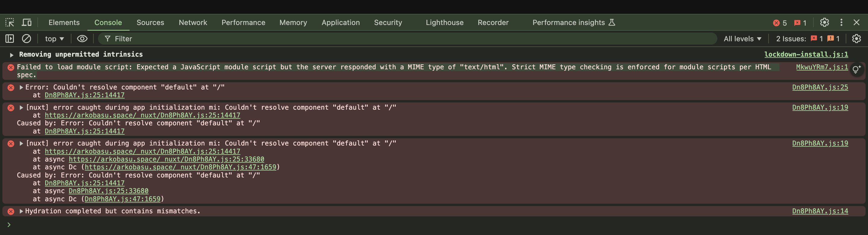The height and width of the screenshot is (235, 868).
Task: Open the full arkobasu.space Dn8Ph8AY.js:25:33680 link
Action: pyautogui.click(x=166, y=159)
